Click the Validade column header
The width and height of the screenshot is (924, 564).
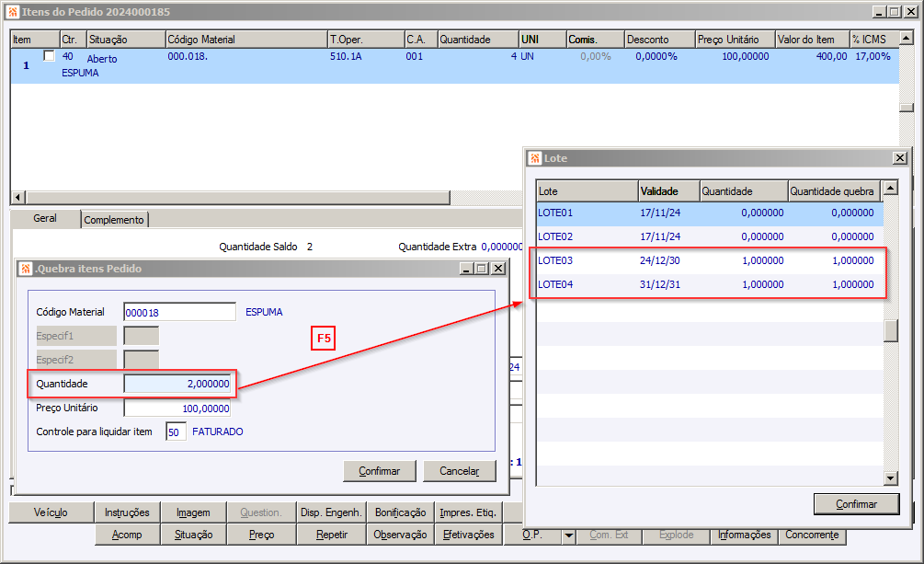[668, 191]
